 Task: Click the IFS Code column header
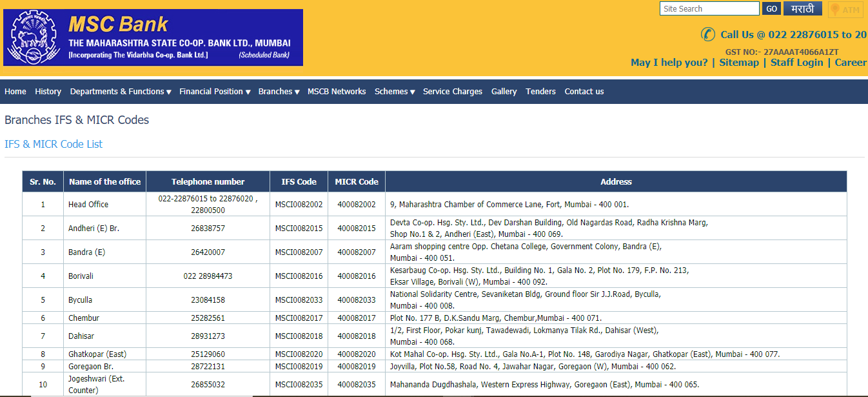(299, 181)
